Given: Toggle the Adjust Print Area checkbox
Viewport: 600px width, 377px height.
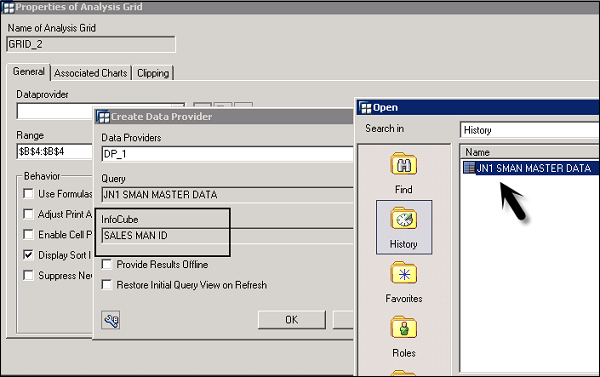Looking at the screenshot, I should tap(28, 214).
